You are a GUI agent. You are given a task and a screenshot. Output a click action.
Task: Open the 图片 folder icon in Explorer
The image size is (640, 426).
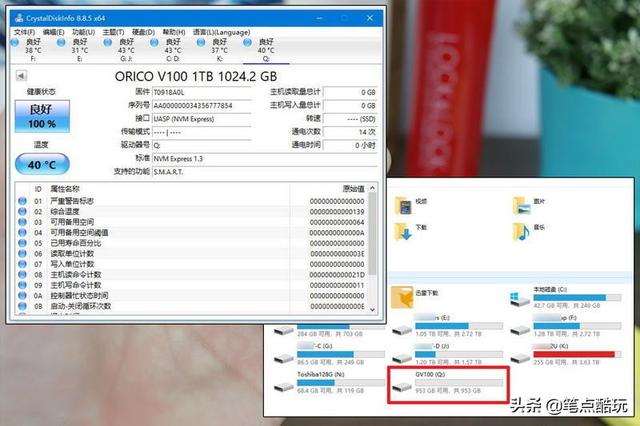521,205
